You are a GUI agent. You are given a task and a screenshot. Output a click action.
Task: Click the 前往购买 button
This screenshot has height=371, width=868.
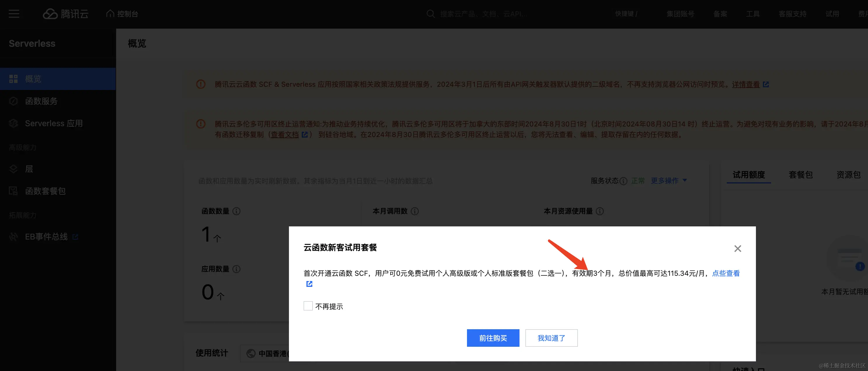click(493, 338)
